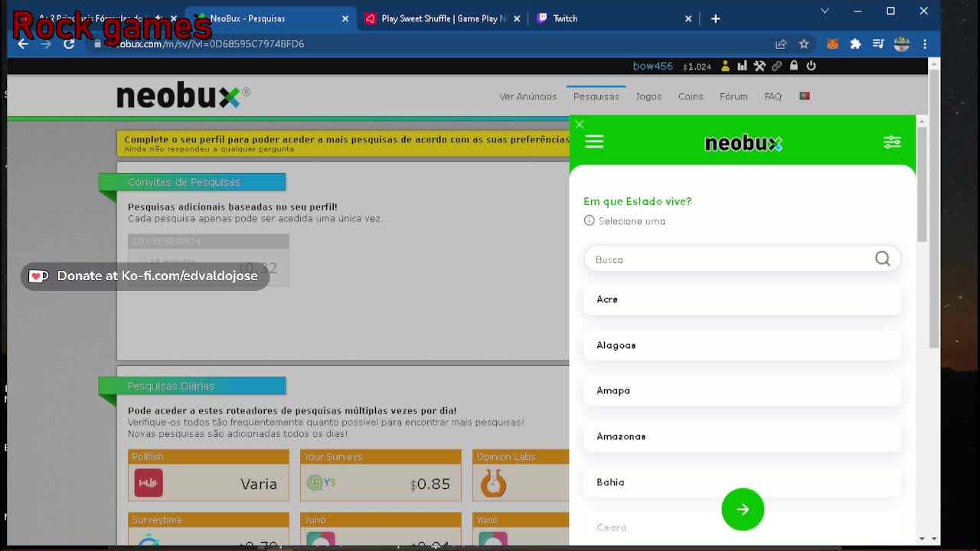Open Pesquisas menu item
The height and width of the screenshot is (551, 980).
[596, 96]
